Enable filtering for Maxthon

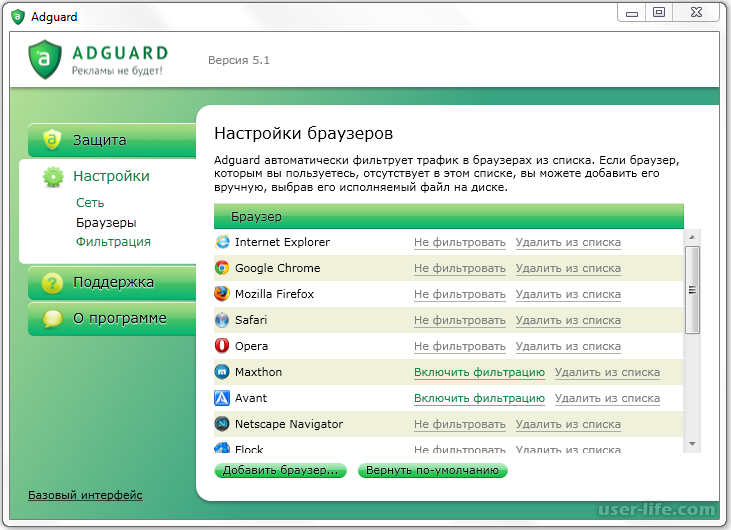(479, 372)
